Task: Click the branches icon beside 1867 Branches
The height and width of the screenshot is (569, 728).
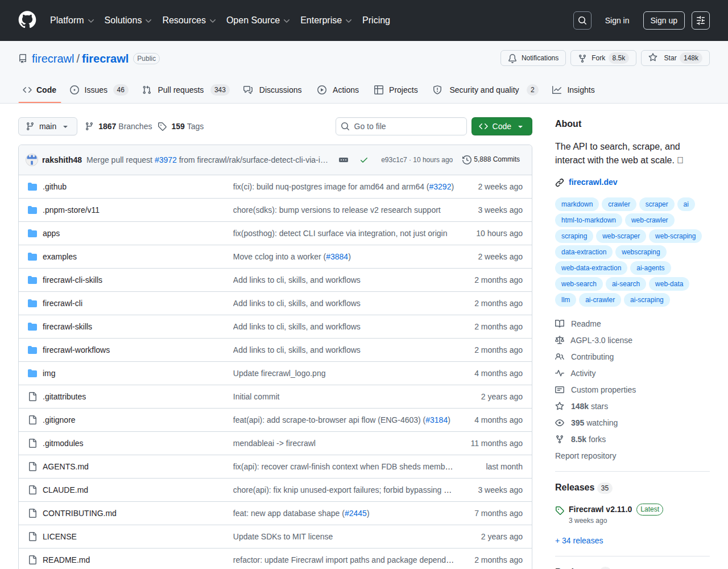Action: coord(89,126)
